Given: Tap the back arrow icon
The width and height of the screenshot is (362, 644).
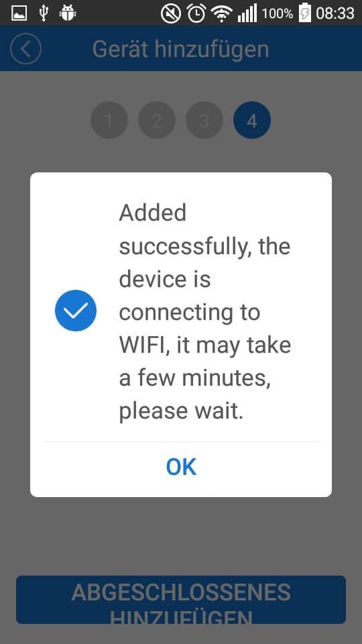Looking at the screenshot, I should click(x=26, y=49).
